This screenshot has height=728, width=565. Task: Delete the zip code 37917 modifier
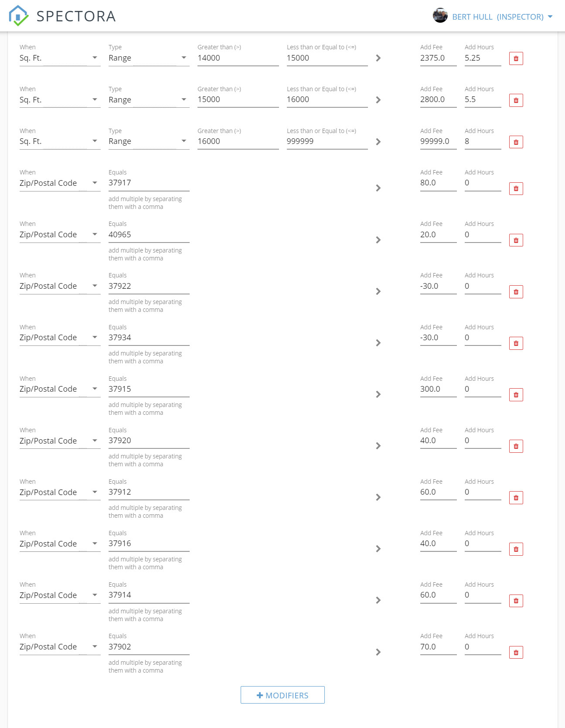(516, 188)
